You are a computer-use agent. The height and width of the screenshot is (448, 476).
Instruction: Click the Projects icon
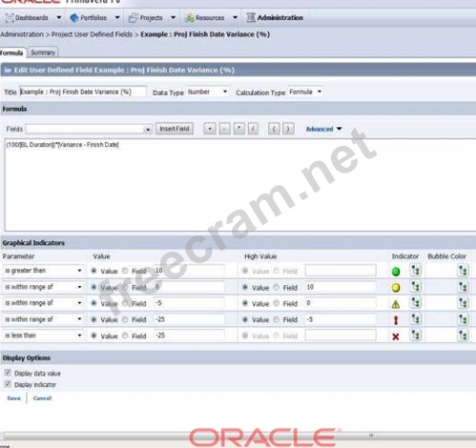point(133,17)
